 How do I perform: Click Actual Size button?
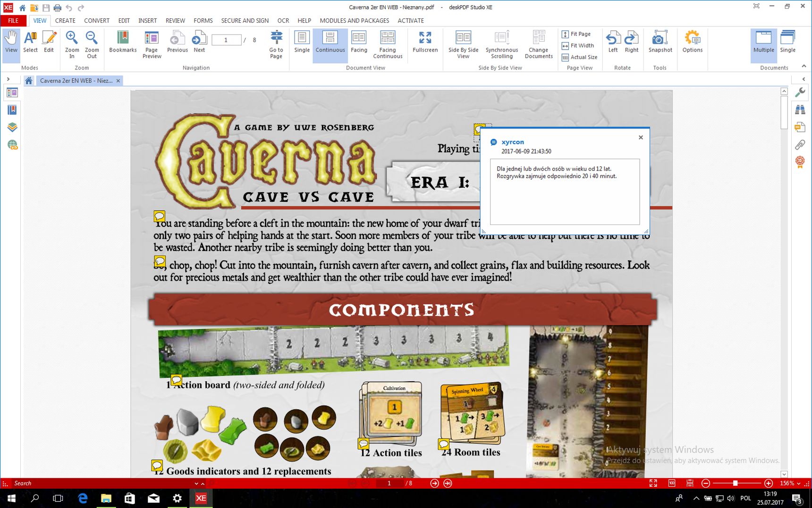pyautogui.click(x=580, y=57)
